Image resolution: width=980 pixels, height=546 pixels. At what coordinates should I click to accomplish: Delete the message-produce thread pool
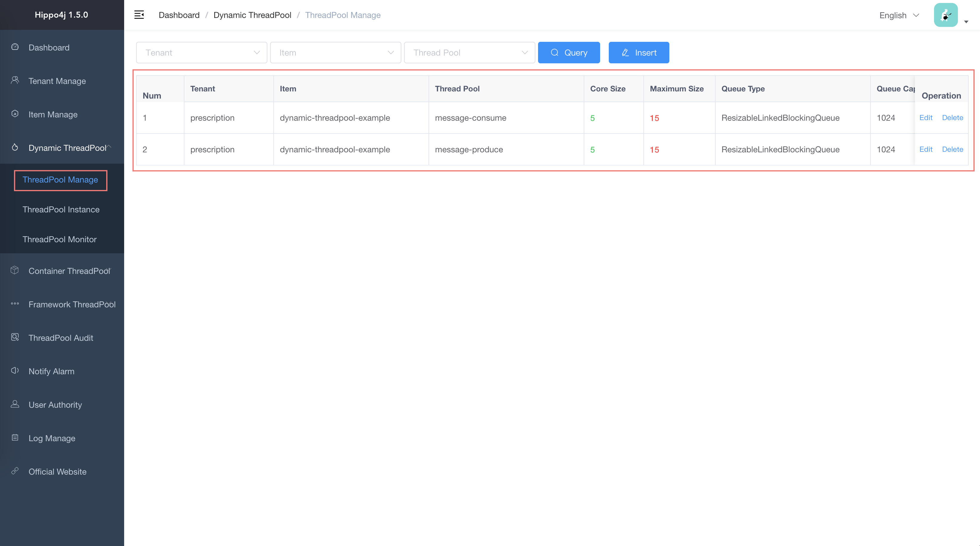point(952,149)
